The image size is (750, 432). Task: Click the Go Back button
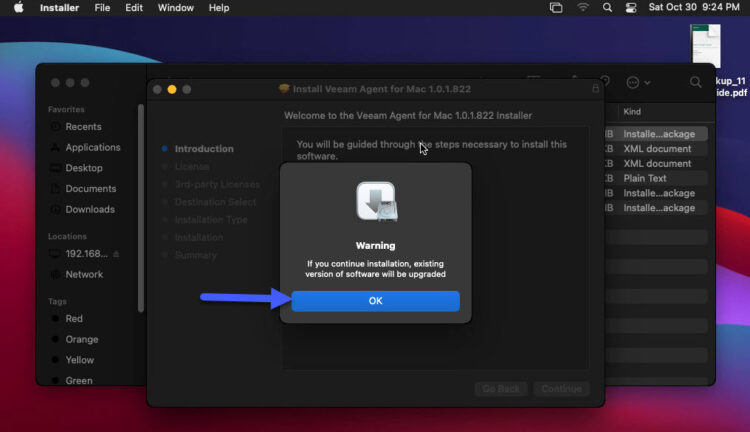point(501,389)
